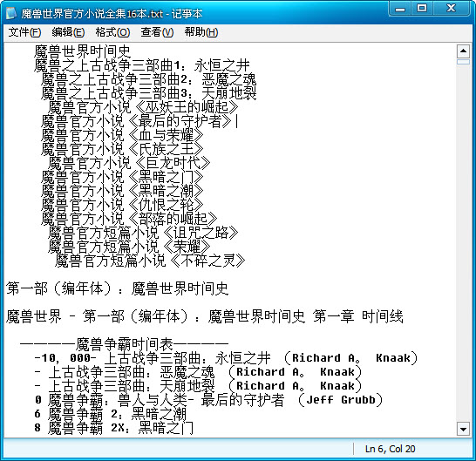Click the line 上古战争三部曲2：恶魔之魂

click(149, 79)
